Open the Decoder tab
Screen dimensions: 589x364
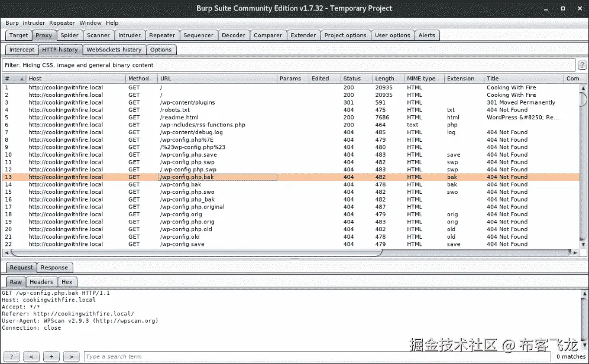pyautogui.click(x=234, y=35)
